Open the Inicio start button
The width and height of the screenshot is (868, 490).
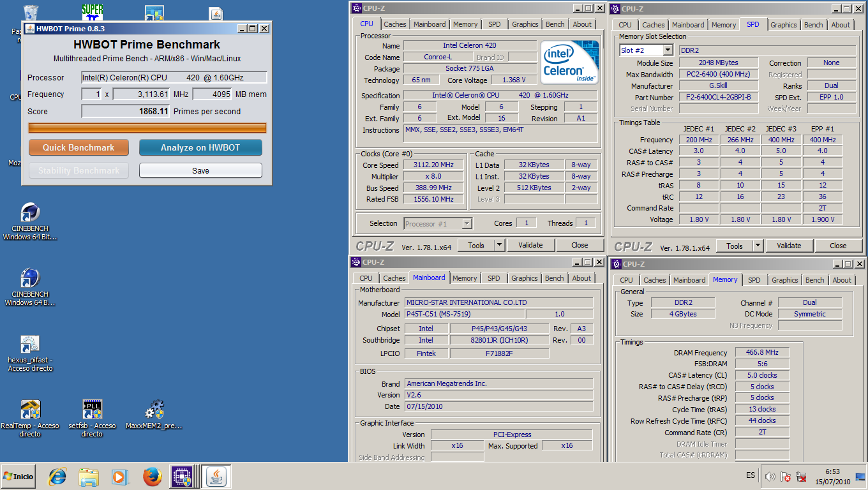pyautogui.click(x=19, y=477)
